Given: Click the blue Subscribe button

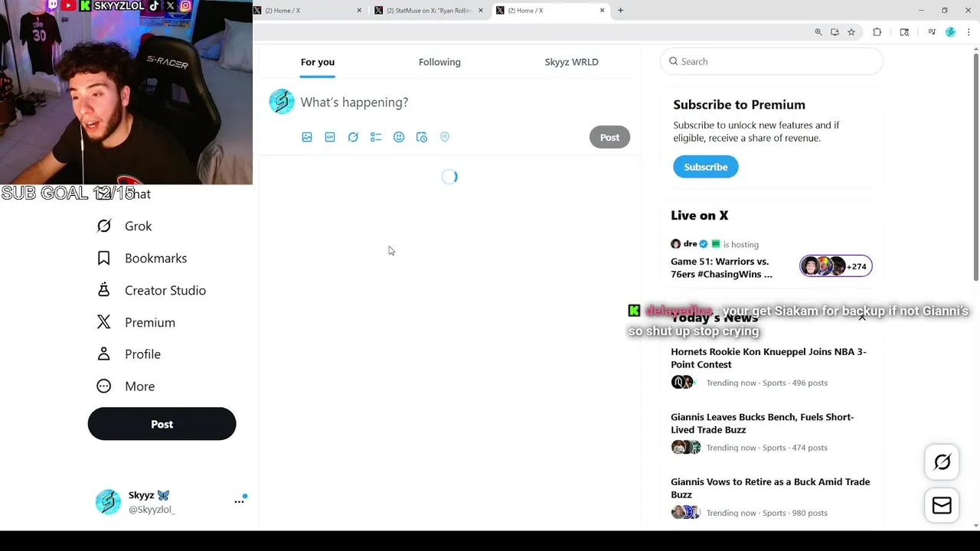Looking at the screenshot, I should point(705,167).
